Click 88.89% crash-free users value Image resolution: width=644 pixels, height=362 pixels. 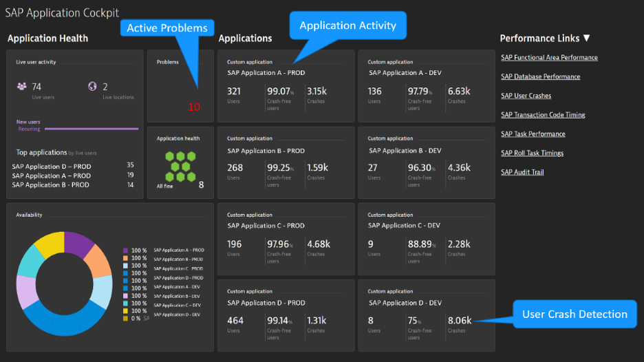click(421, 244)
